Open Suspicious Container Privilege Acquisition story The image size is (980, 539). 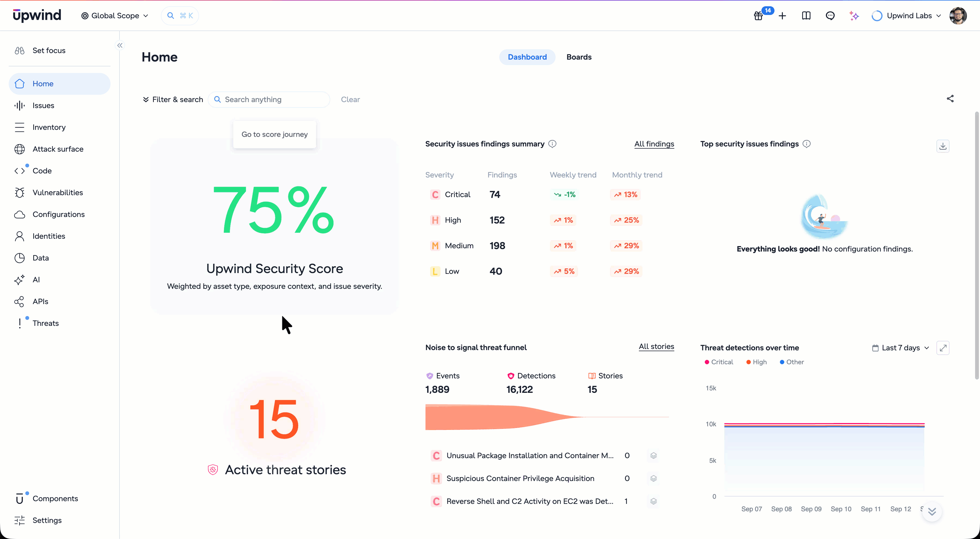point(520,479)
